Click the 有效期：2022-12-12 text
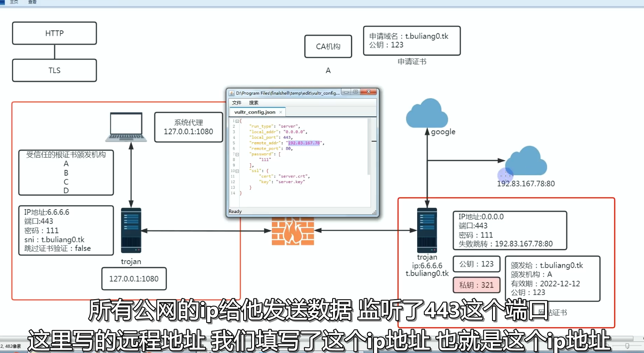The height and width of the screenshot is (353, 644). click(545, 283)
